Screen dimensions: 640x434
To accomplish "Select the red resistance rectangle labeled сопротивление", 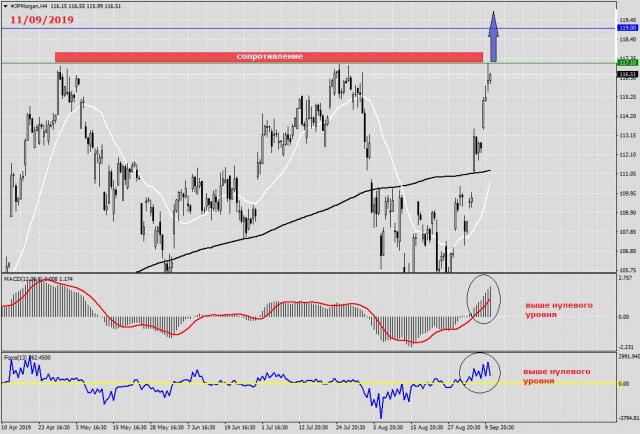I will 268,57.
